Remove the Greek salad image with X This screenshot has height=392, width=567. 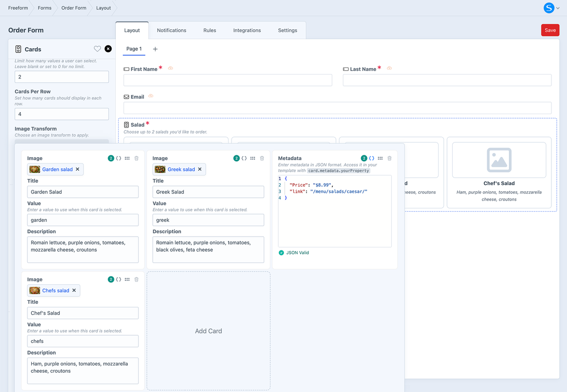point(200,169)
